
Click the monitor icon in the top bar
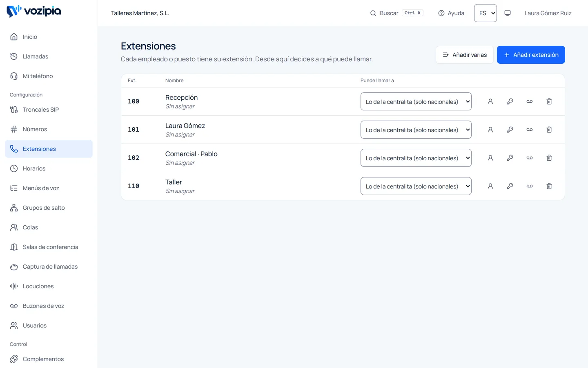coord(508,13)
